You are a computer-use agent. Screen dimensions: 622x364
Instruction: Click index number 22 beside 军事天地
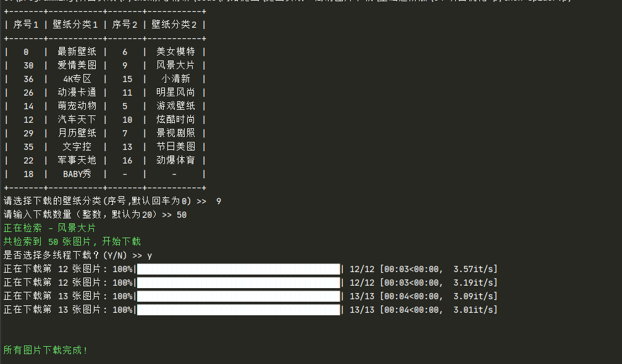coord(28,160)
